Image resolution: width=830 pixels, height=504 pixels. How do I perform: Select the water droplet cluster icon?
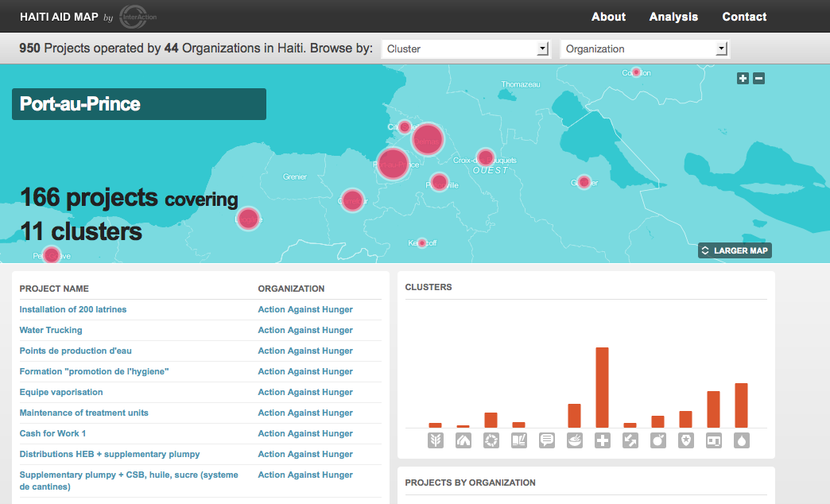coord(741,440)
